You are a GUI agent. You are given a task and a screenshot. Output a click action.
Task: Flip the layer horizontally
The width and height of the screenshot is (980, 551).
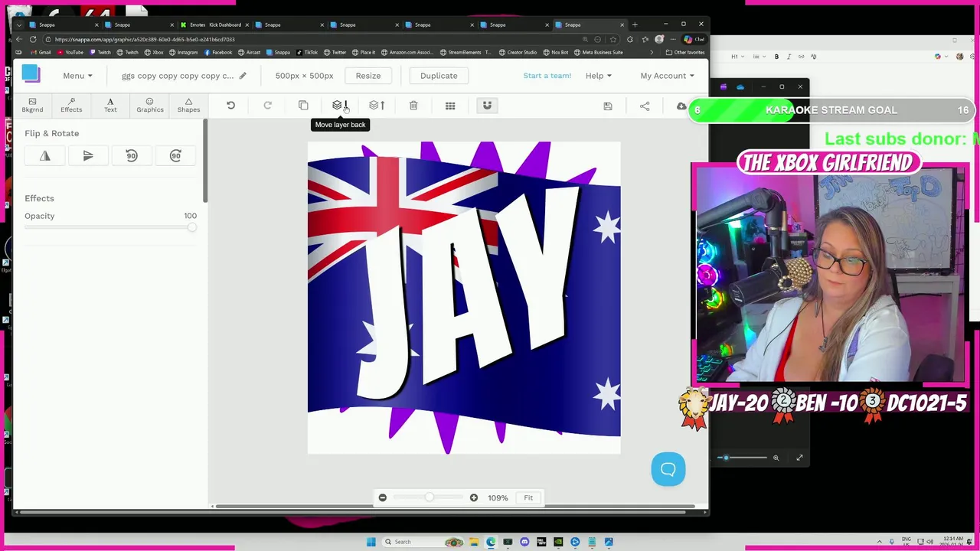[45, 156]
